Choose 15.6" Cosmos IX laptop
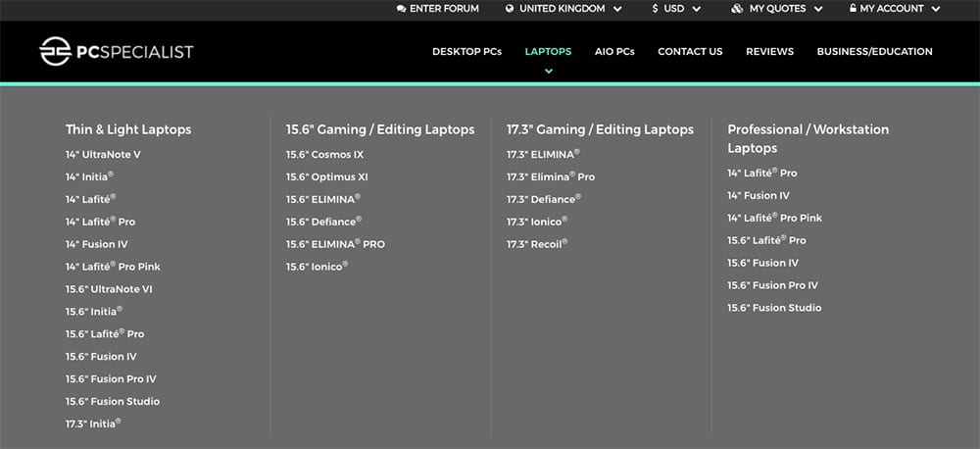Screen dimensions: 980x449 [325, 155]
